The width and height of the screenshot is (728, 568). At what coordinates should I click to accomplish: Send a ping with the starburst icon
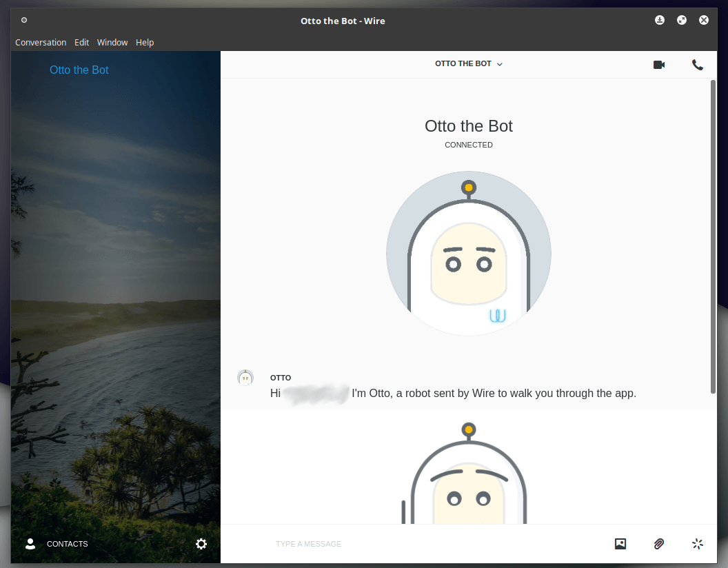(698, 543)
